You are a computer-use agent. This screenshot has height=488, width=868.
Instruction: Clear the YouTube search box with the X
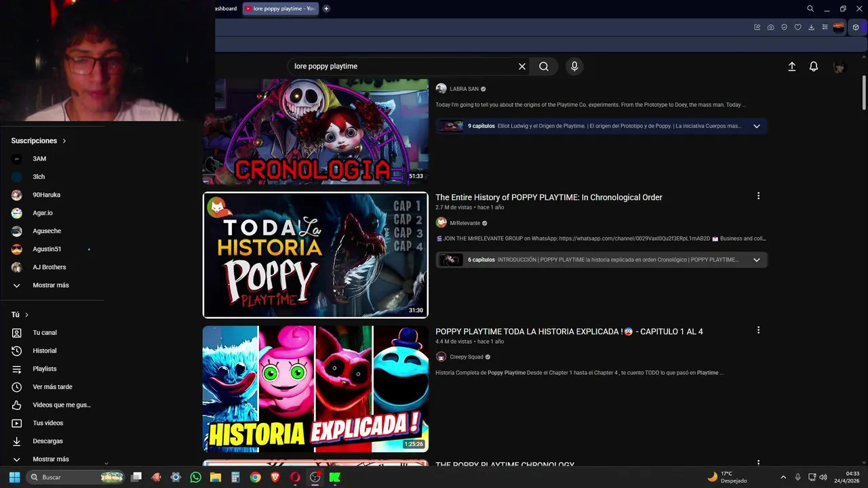522,66
